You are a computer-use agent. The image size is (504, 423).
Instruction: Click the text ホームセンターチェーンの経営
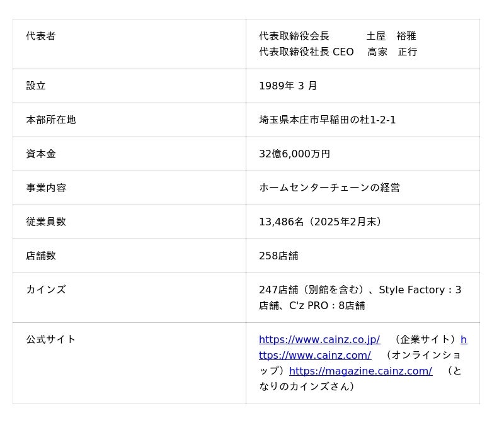coord(329,188)
